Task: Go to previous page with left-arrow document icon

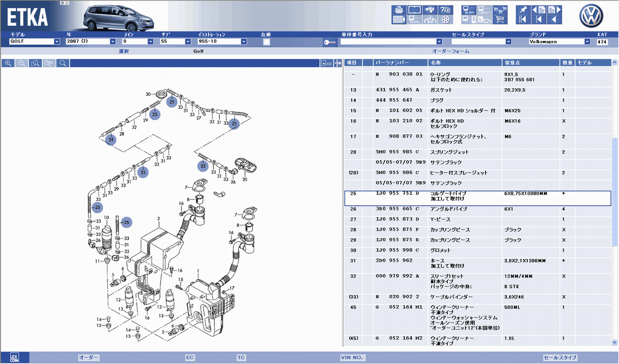Action: (x=539, y=9)
